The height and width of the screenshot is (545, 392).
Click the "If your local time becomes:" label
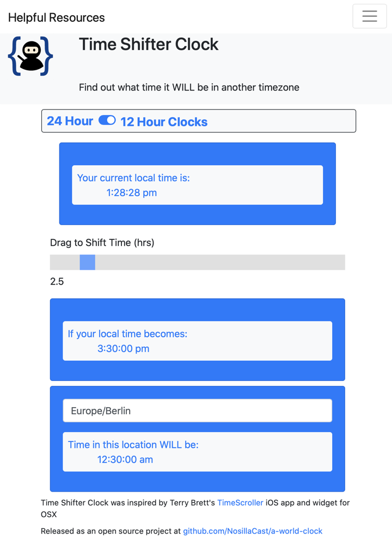click(x=127, y=334)
